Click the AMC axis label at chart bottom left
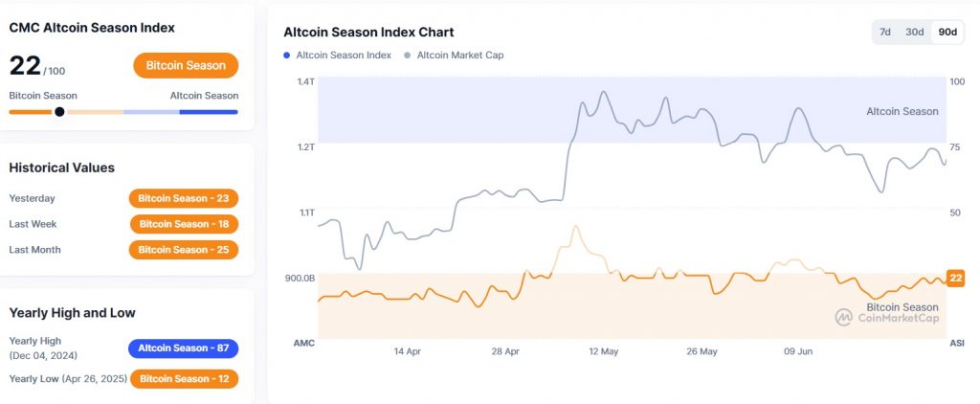This screenshot has width=980, height=404. tap(304, 343)
